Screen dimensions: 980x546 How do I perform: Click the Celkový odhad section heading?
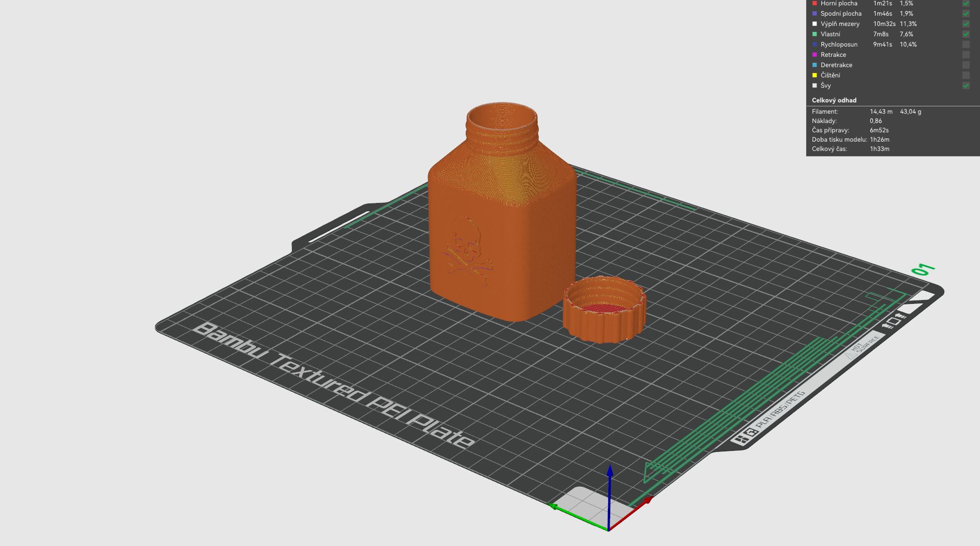tap(834, 100)
